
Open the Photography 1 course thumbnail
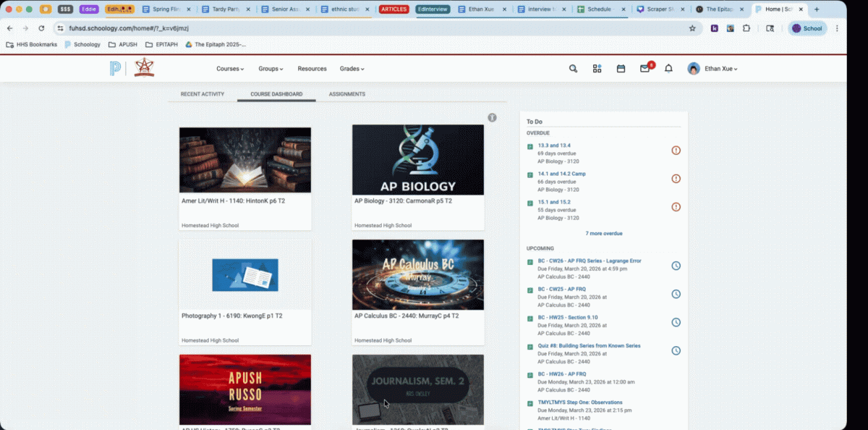tap(245, 275)
